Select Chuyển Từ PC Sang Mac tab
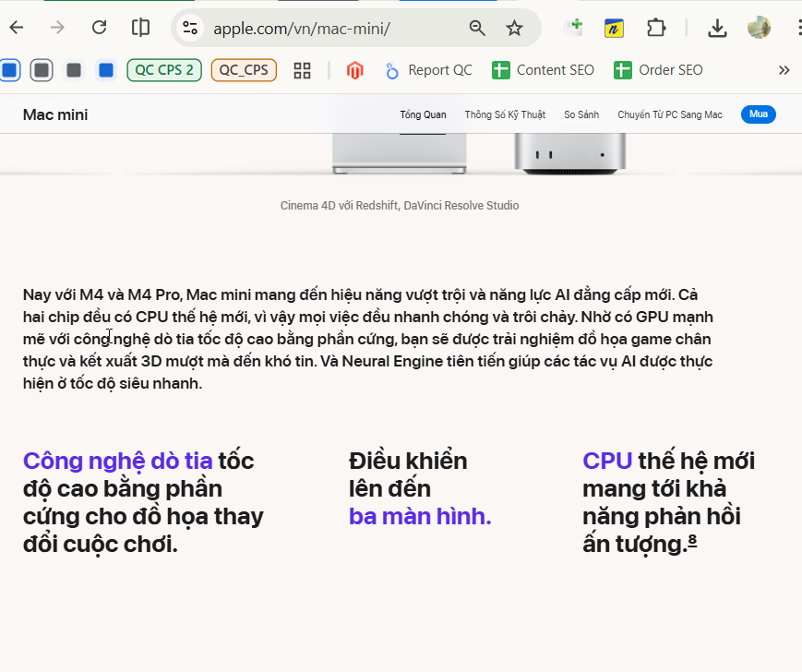This screenshot has height=672, width=802. tap(670, 114)
